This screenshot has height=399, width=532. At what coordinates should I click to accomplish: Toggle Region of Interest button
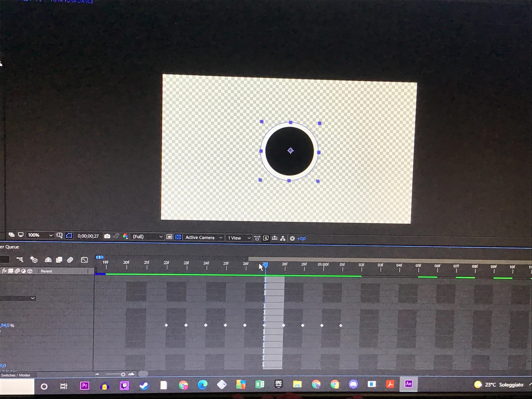(169, 237)
